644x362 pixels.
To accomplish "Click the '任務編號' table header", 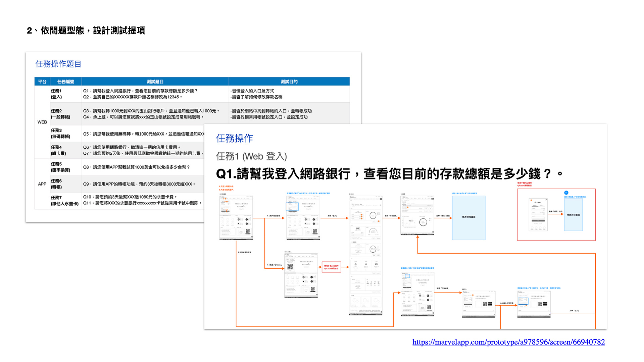I will pos(66,82).
